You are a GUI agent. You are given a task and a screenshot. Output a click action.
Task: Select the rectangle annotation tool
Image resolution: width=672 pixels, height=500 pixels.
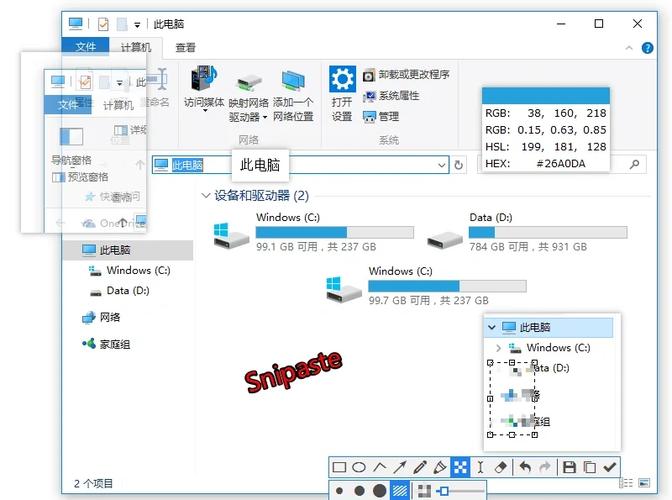[339, 467]
